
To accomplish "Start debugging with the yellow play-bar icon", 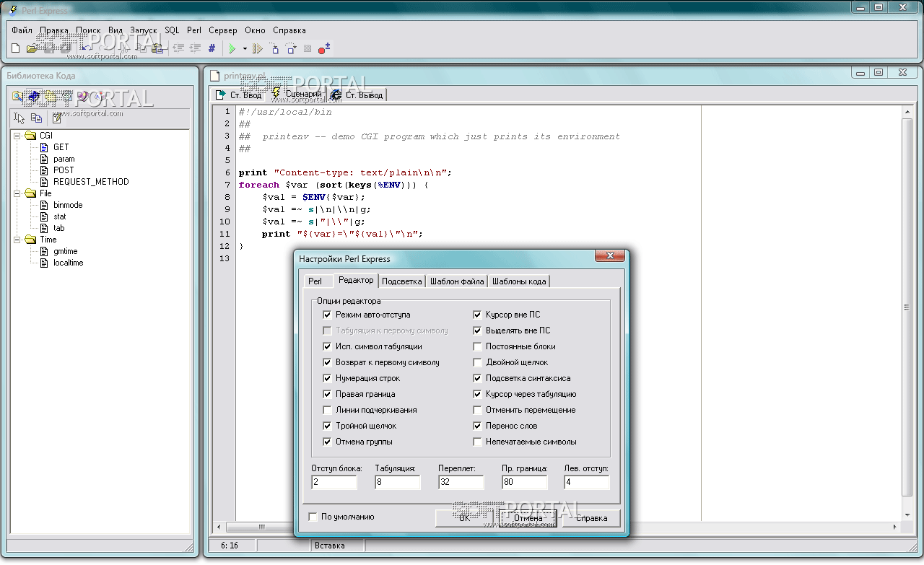I will 258,48.
